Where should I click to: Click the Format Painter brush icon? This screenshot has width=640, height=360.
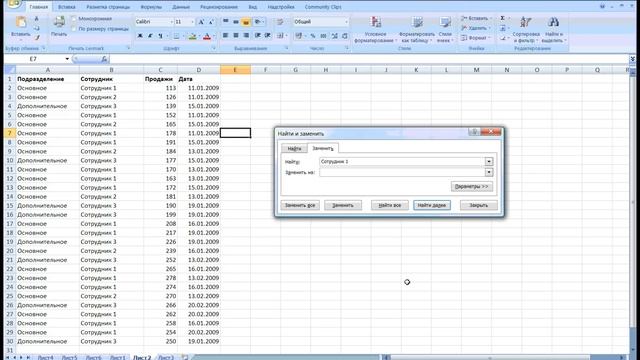pos(36,38)
